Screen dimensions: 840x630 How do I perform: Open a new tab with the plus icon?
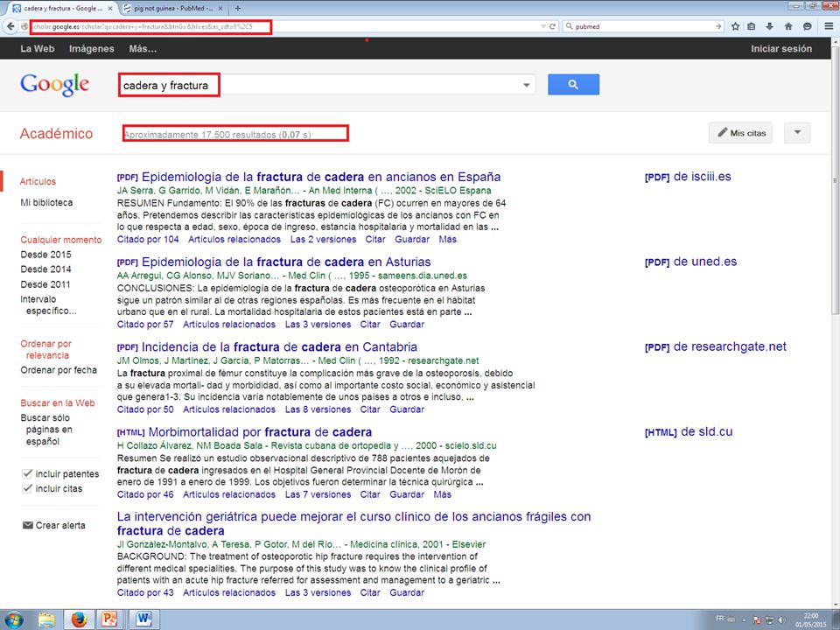pyautogui.click(x=238, y=8)
